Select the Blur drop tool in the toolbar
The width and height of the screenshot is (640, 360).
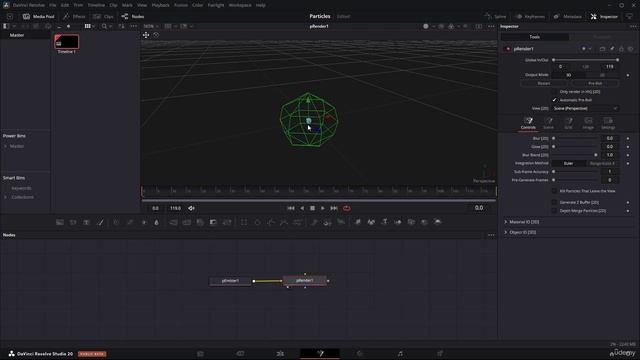[156, 222]
